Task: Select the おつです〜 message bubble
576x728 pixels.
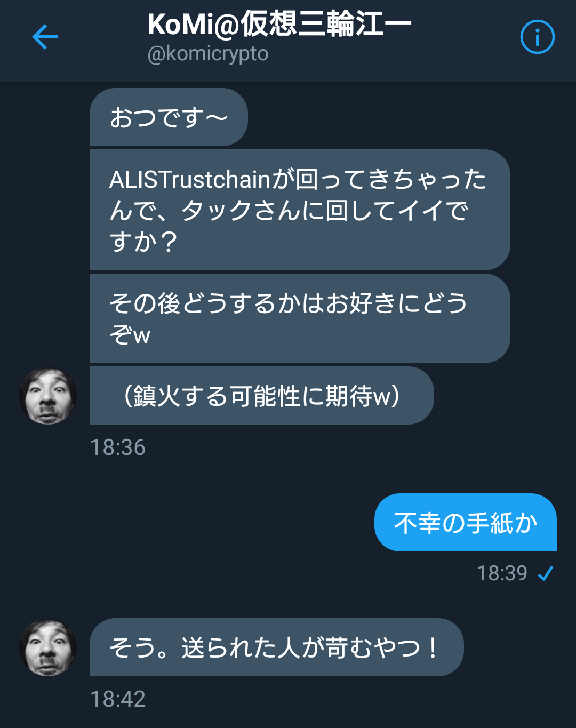Action: pos(169,117)
